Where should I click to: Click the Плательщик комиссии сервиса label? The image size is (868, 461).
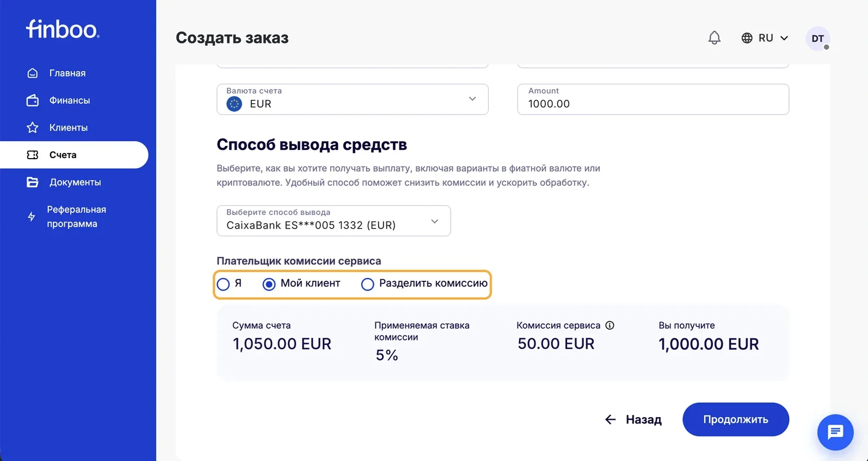click(299, 261)
